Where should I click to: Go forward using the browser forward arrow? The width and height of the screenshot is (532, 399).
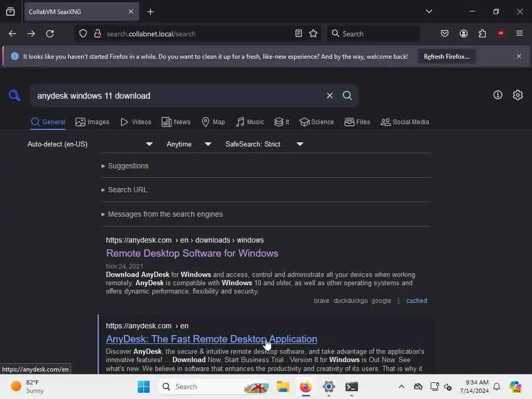pos(31,34)
